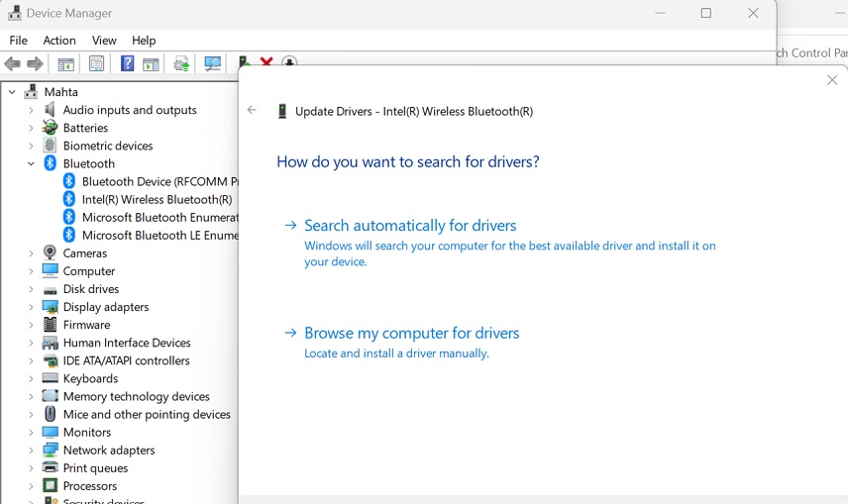Screen dimensions: 848x504
Task: Select the Biometric devices label
Action: [x=108, y=146]
